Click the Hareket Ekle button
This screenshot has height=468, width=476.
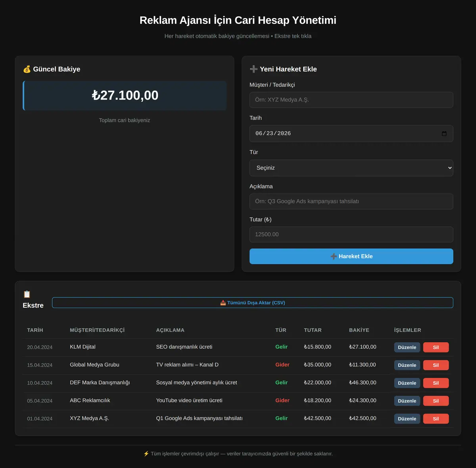tap(351, 256)
